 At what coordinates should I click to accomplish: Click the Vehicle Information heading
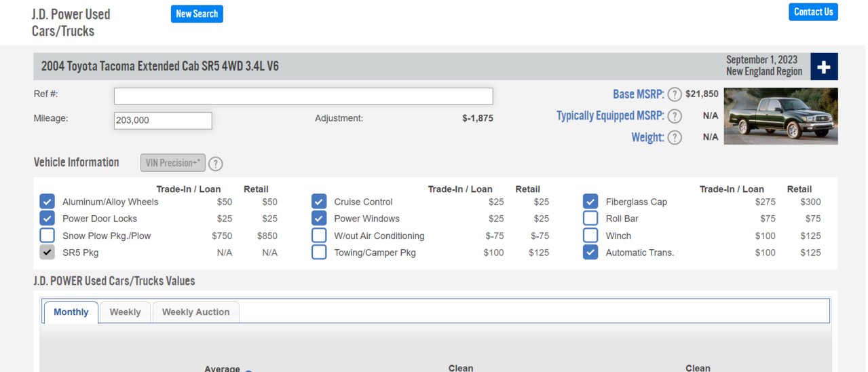(x=76, y=162)
